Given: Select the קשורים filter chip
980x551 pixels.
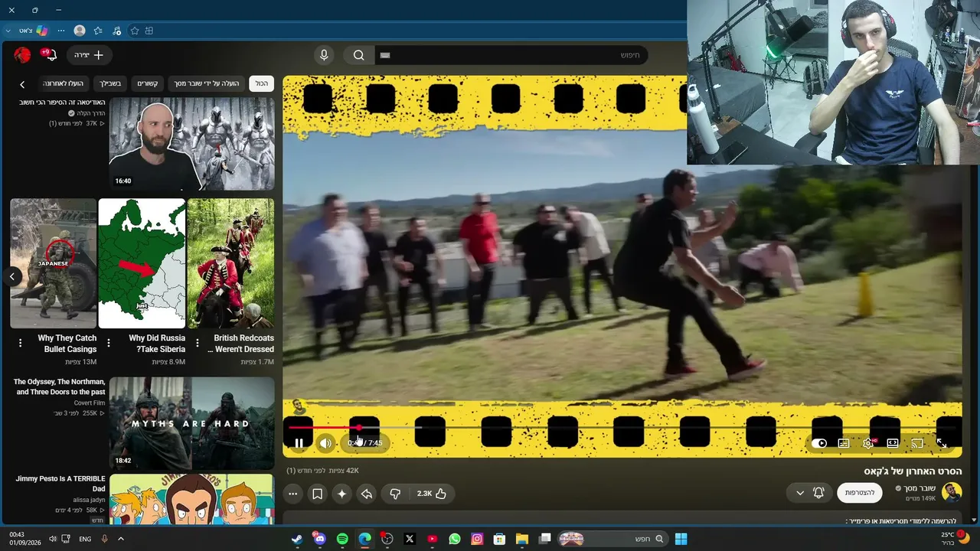Looking at the screenshot, I should click(148, 83).
